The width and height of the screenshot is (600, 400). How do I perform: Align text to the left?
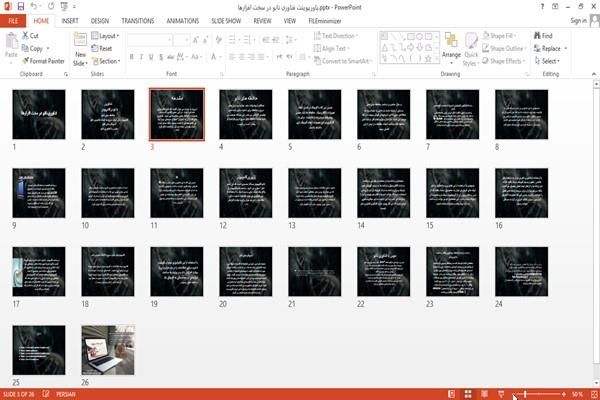(232, 57)
